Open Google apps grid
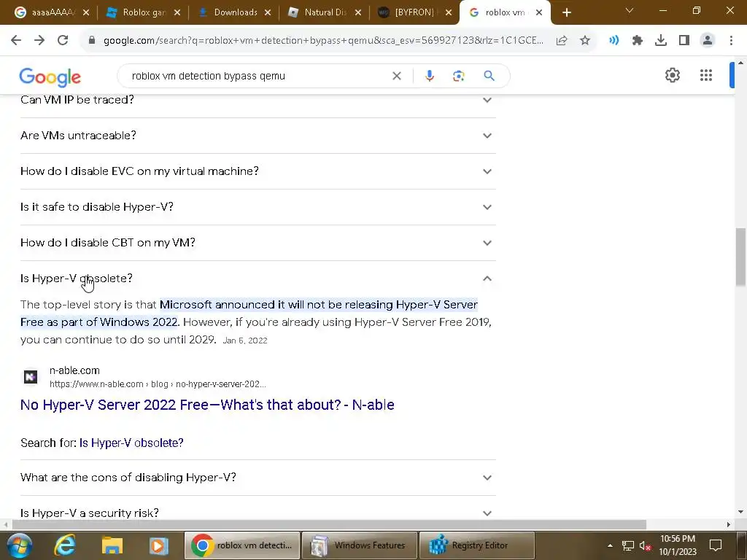Viewport: 747px width, 560px height. (706, 75)
